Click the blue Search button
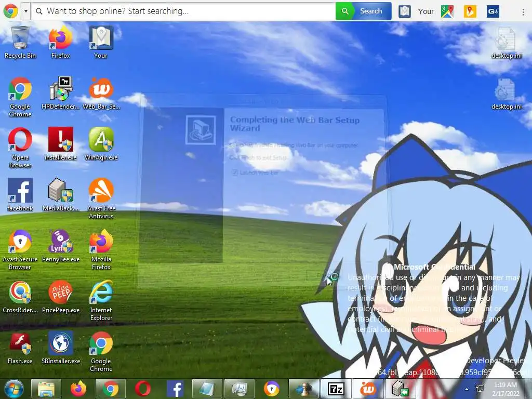 371,11
